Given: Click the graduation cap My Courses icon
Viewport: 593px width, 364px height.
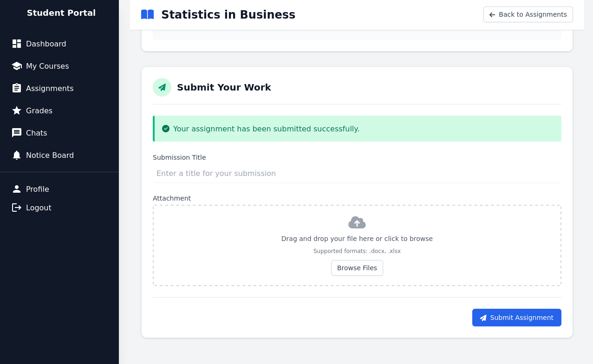Looking at the screenshot, I should click(17, 66).
